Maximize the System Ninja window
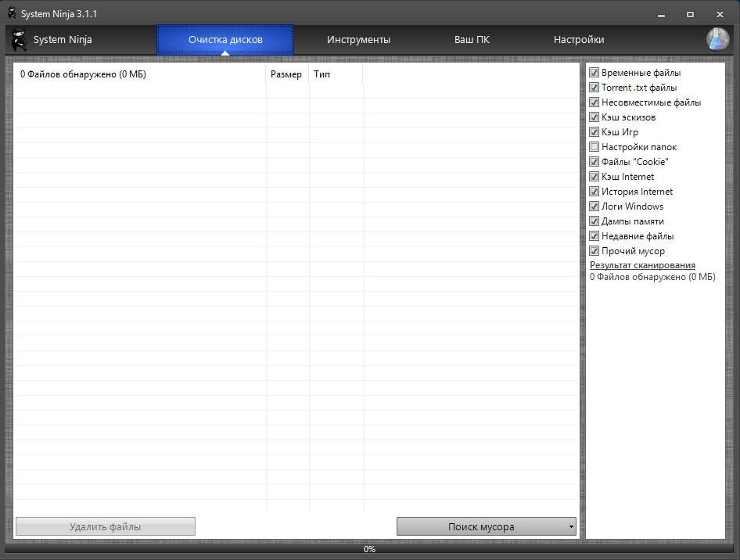740x560 pixels. [x=690, y=15]
